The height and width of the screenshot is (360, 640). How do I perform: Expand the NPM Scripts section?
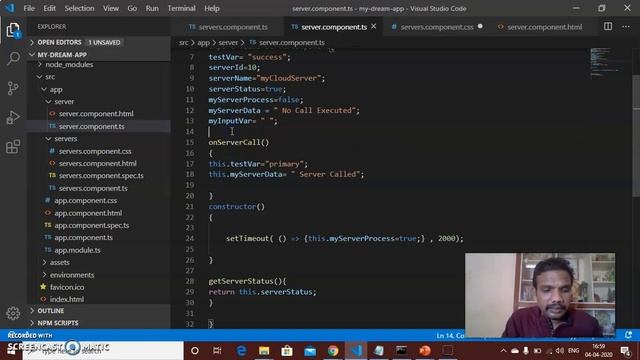[99, 323]
